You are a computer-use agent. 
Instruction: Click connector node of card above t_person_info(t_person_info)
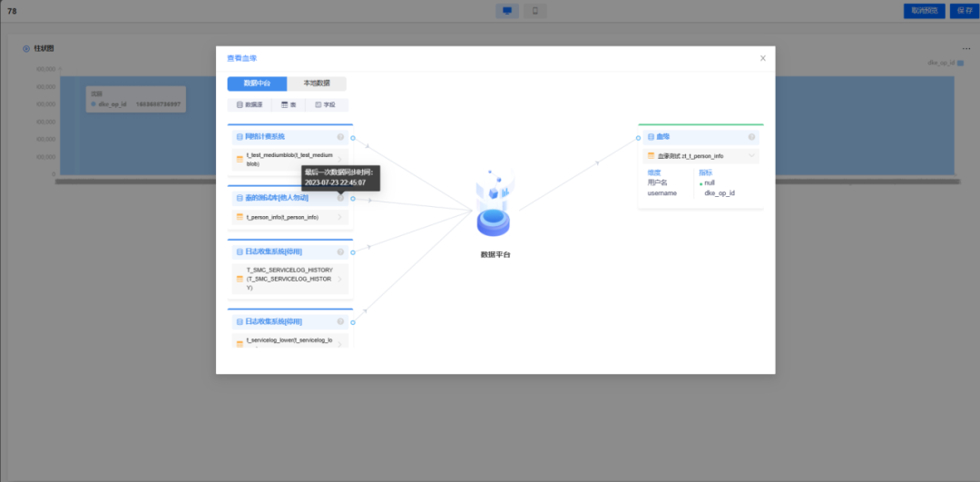coord(353,199)
